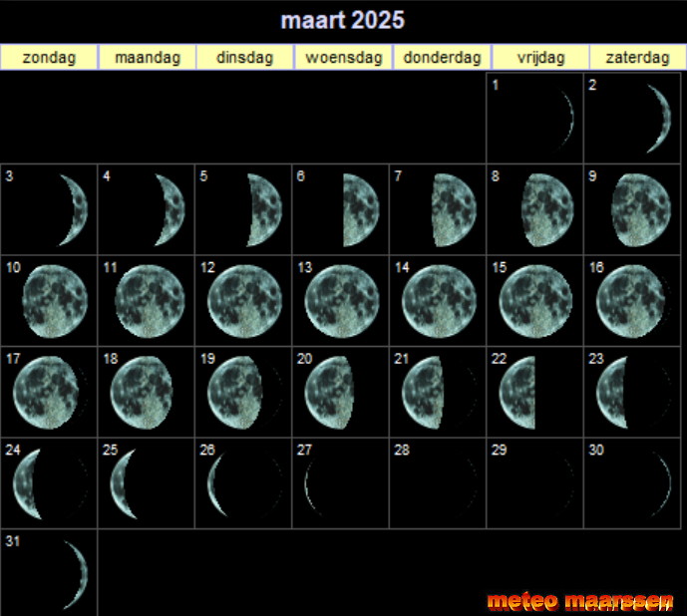The image size is (687, 616).
Task: Click the 'maandag' column header
Action: [x=148, y=57]
